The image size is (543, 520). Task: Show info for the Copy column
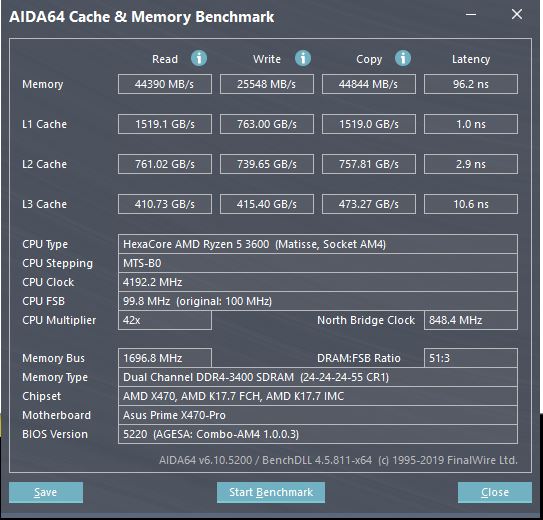click(403, 59)
